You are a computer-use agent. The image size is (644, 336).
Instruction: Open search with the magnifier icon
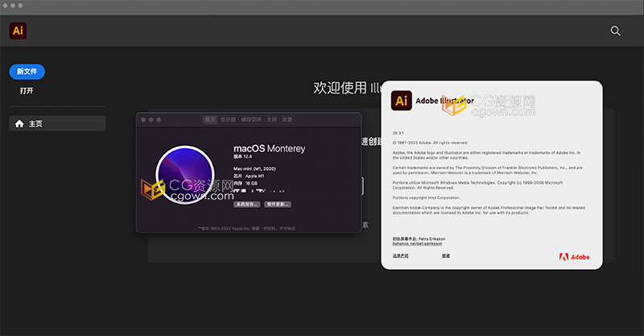point(615,31)
